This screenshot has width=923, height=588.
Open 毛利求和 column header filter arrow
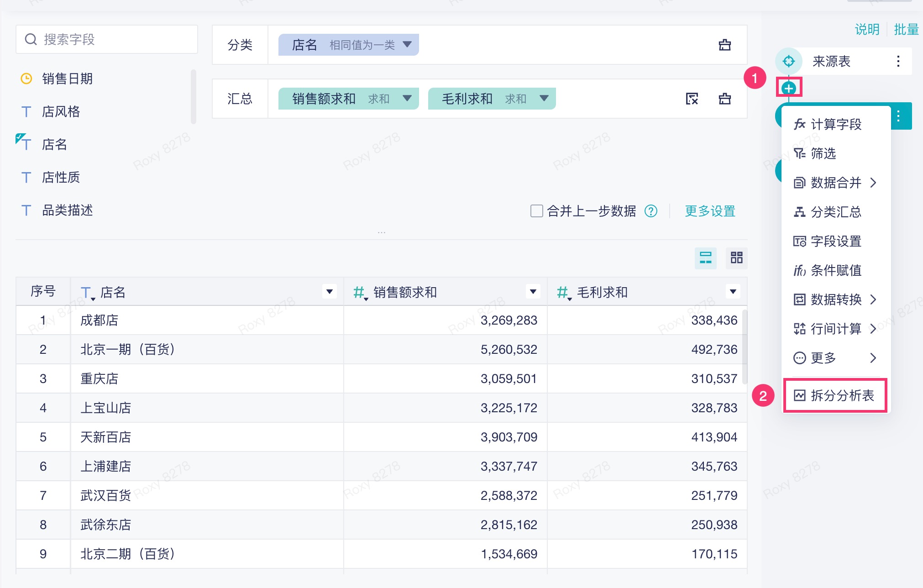click(x=733, y=292)
